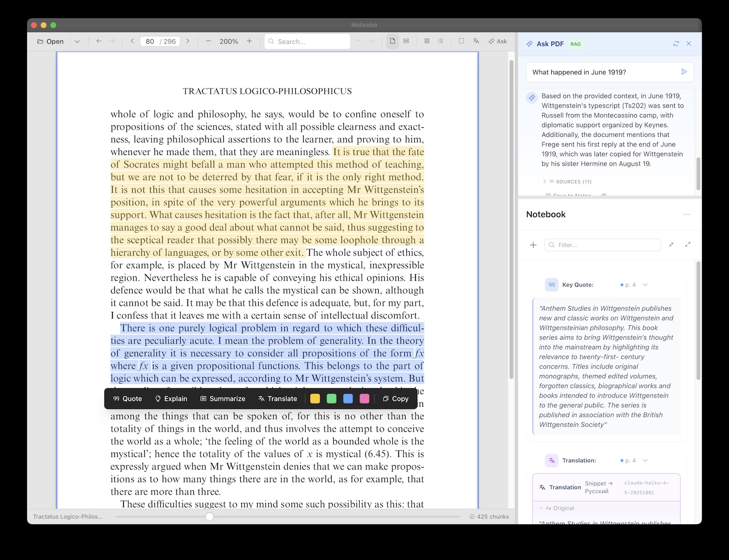The image size is (729, 560).
Task: Collapse the Original section in the Translation note
Action: [x=541, y=508]
